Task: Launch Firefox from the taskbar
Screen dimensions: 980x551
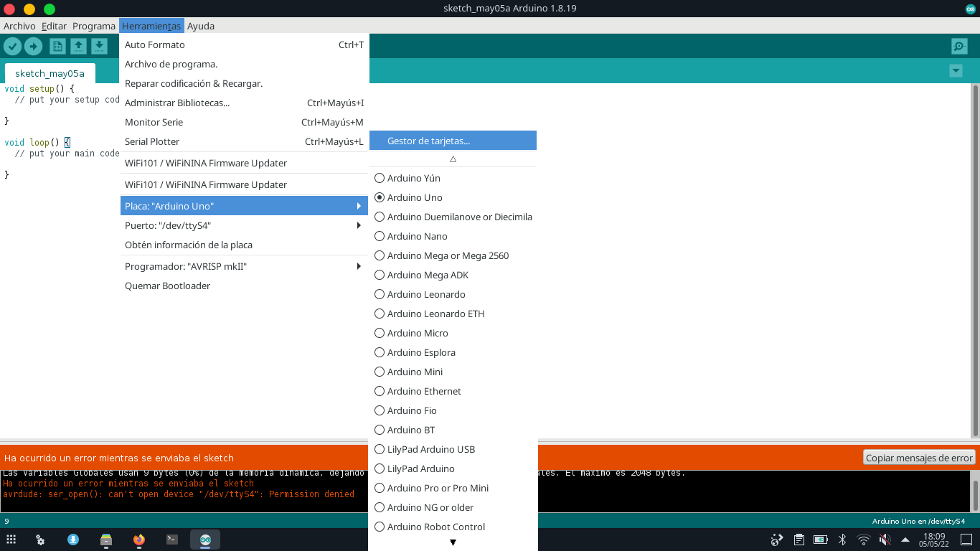Action: click(x=139, y=540)
